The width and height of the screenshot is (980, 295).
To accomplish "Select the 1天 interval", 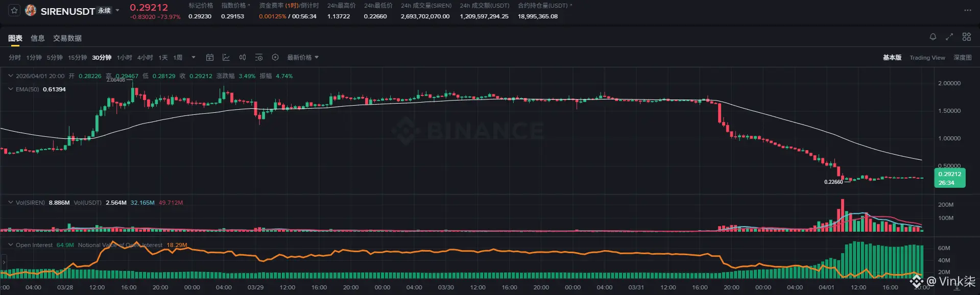I will 163,58.
